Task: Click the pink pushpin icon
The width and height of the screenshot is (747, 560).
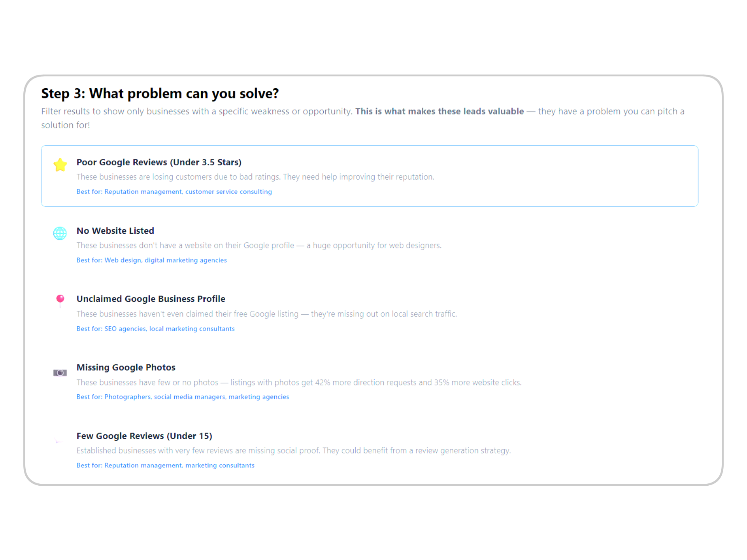Action: pos(60,301)
